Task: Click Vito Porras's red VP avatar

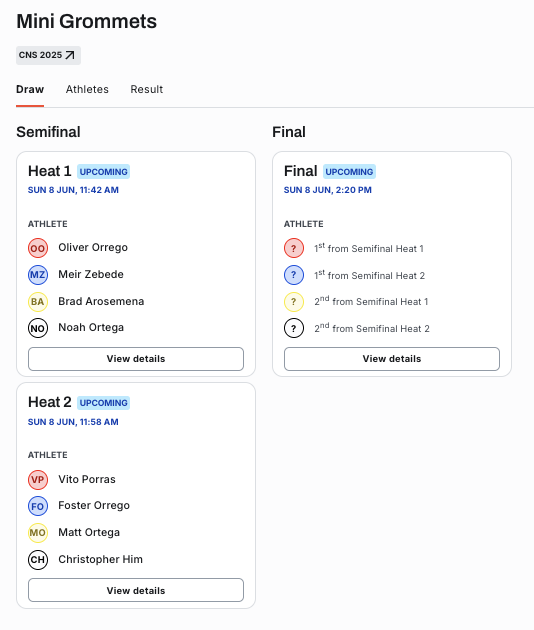Action: (38, 480)
